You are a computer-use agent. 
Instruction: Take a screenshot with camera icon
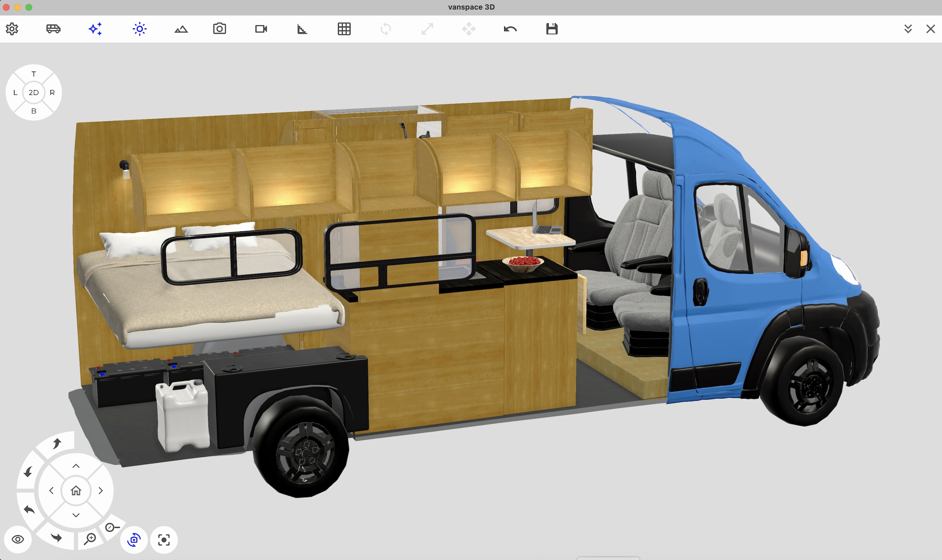[220, 29]
